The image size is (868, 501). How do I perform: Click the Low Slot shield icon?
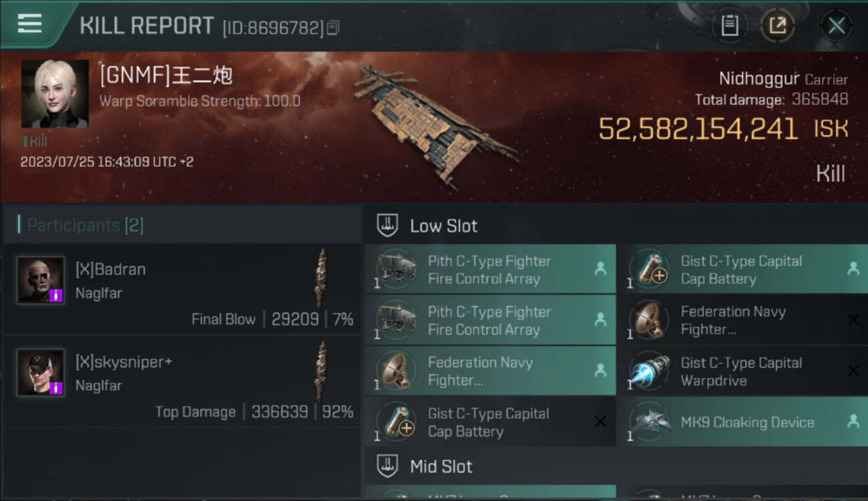pyautogui.click(x=388, y=226)
